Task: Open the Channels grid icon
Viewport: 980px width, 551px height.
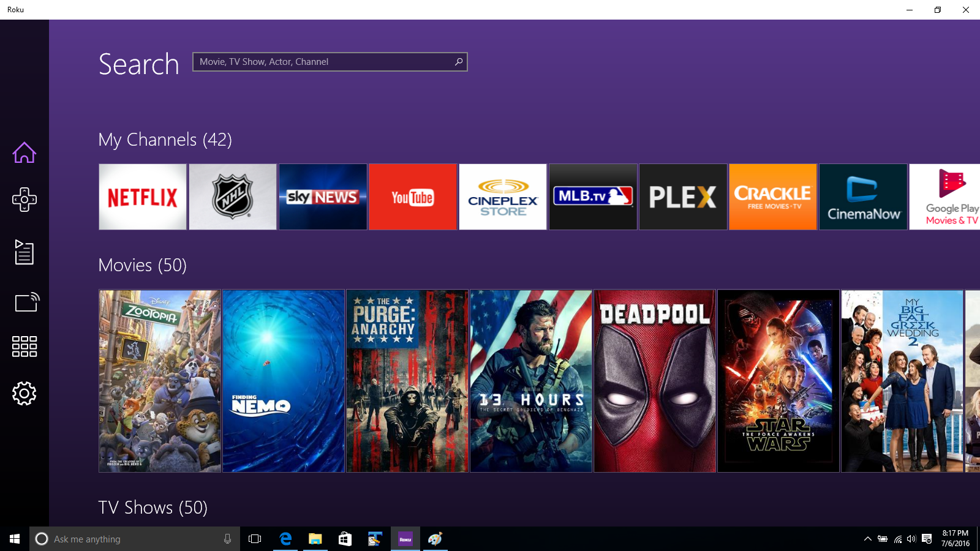Action: tap(24, 346)
